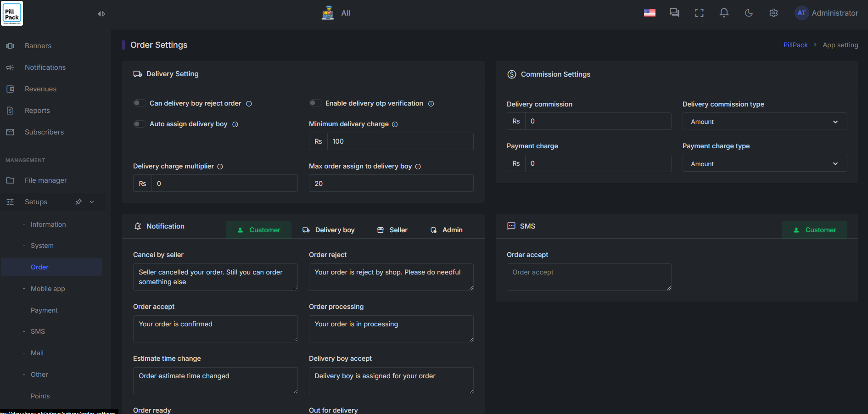
Task: Click the US flag language icon
Action: click(650, 13)
